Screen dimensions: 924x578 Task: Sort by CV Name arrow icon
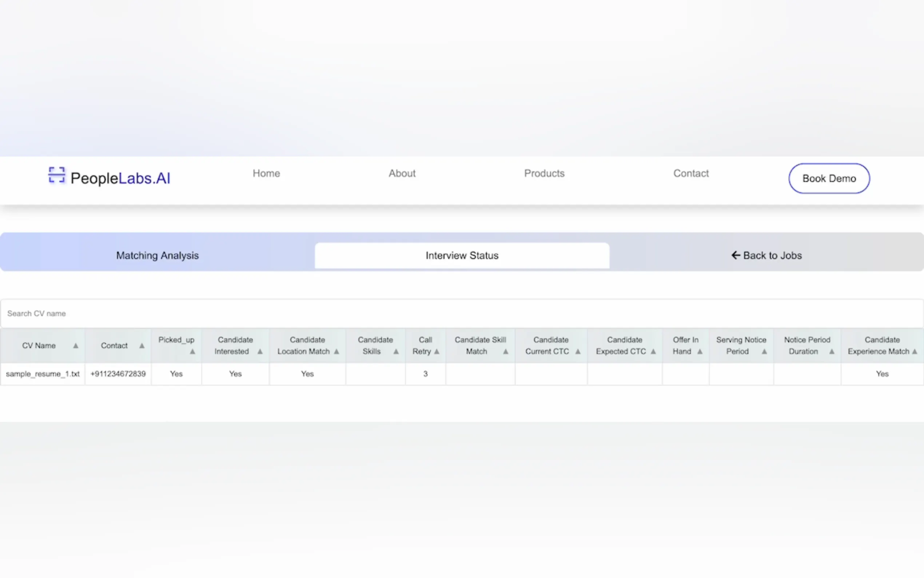pos(76,345)
